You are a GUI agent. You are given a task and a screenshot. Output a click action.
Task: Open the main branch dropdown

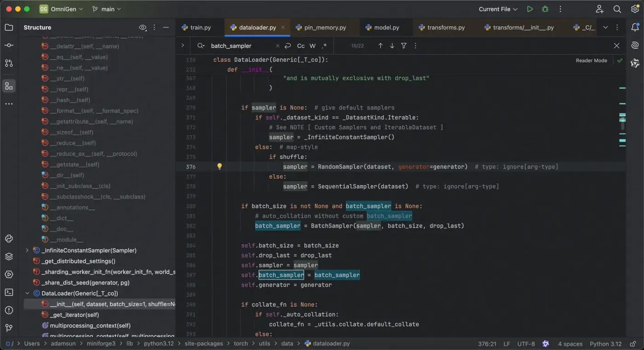[x=107, y=9]
